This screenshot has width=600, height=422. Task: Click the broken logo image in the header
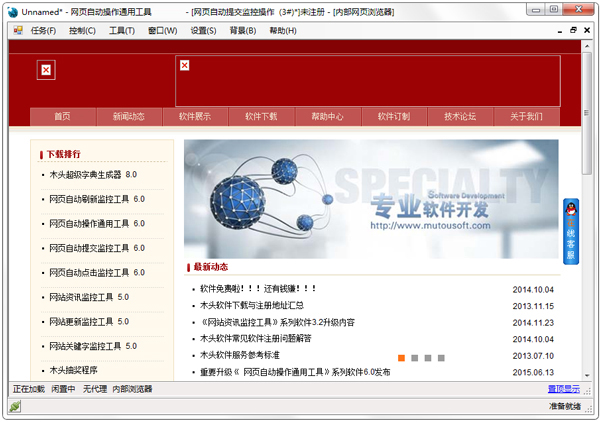pos(46,69)
